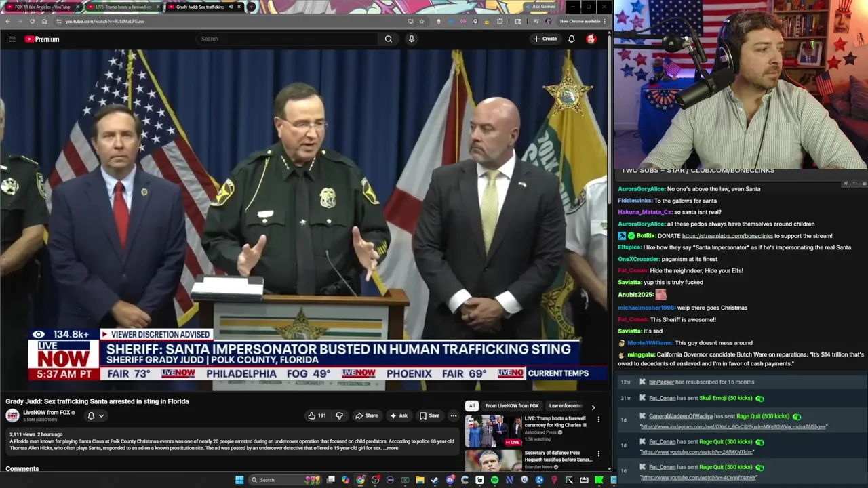Open Trump farewell ceremony video thumbnail
Screen dimensions: 868x488
493,431
